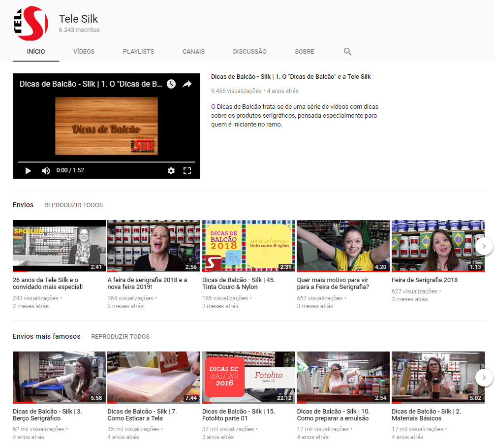Image resolution: width=495 pixels, height=448 pixels.
Task: Open the Fotolito parte 01 video thumbnail
Action: tap(248, 377)
